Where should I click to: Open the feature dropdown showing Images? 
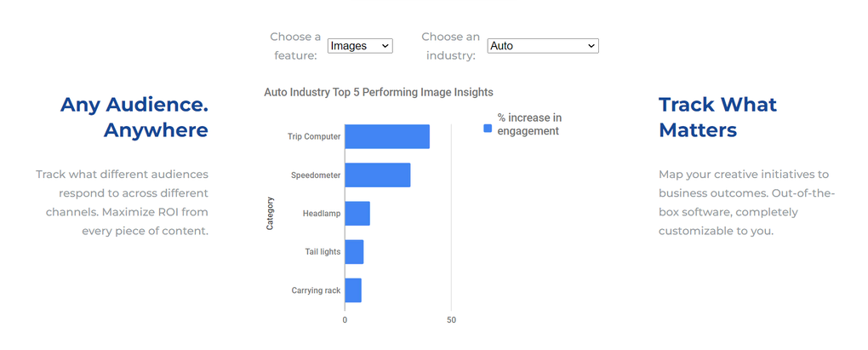pyautogui.click(x=360, y=46)
